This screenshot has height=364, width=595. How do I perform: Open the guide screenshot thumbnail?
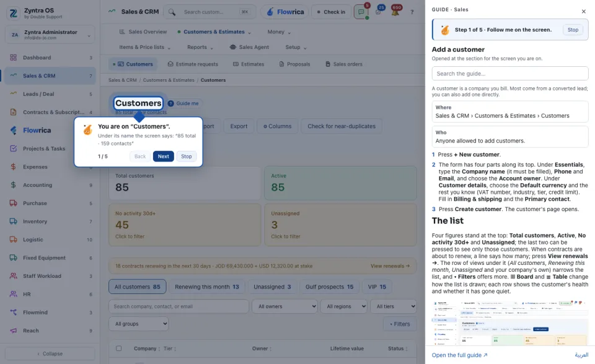click(x=510, y=323)
